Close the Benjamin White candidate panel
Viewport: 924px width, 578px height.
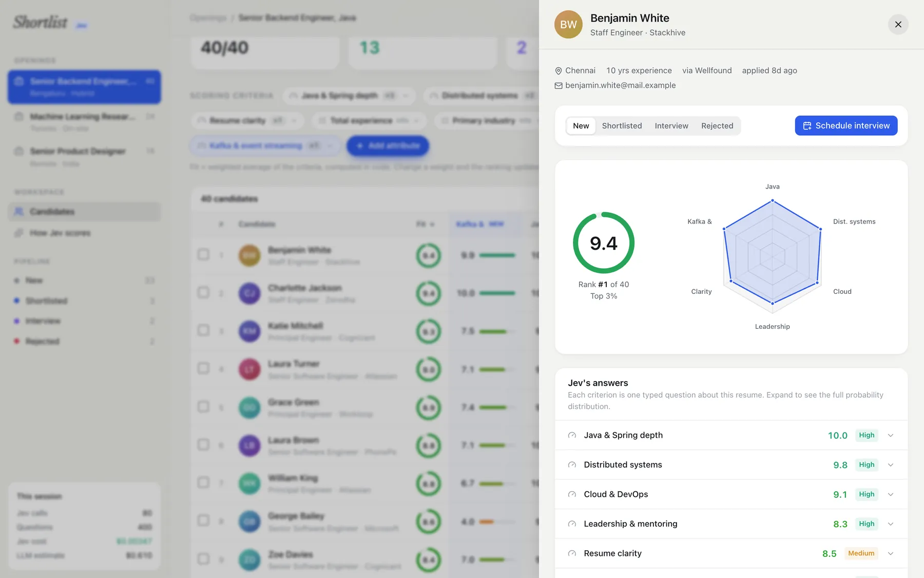pyautogui.click(x=898, y=24)
